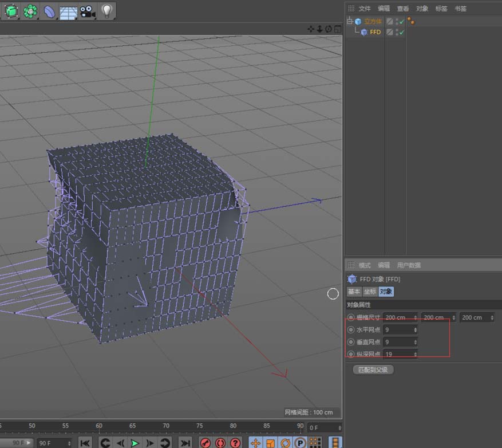502x448 pixels.
Task: Toggle the 立方体 object's green enable checkmark
Action: [x=402, y=21]
